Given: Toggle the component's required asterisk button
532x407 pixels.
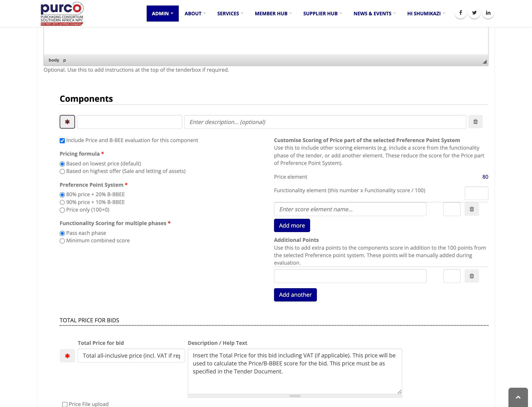Looking at the screenshot, I should [67, 122].
